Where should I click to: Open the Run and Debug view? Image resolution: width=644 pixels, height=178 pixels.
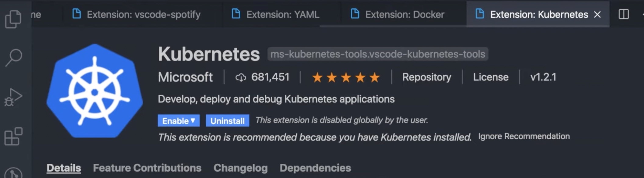click(x=13, y=97)
